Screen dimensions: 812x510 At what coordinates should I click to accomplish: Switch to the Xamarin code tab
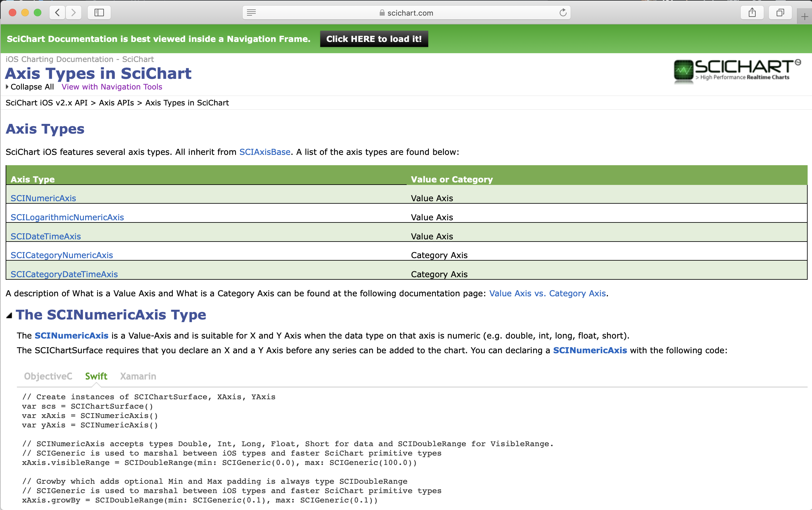(x=138, y=376)
